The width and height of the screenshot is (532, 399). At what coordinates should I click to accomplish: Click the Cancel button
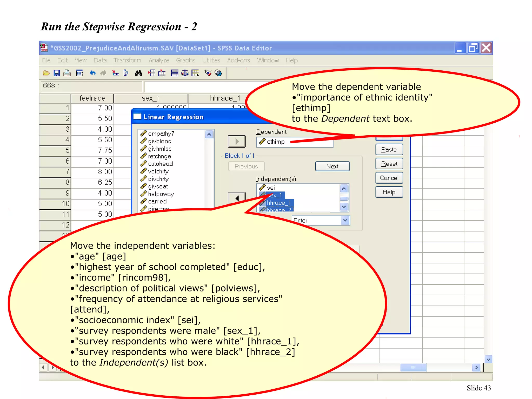(389, 178)
